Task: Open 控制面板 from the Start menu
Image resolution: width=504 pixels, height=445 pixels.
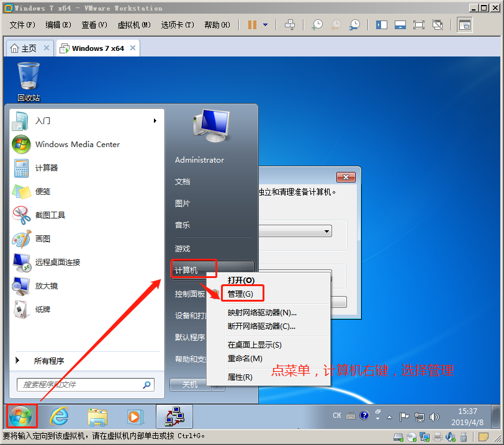Action: tap(190, 294)
